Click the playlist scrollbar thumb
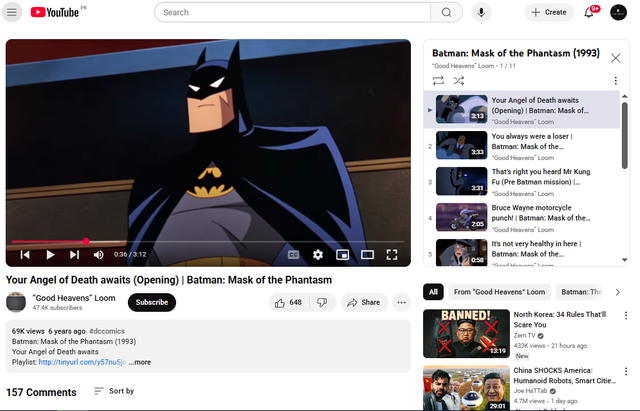Viewport: 640px width, 411px height. pyautogui.click(x=624, y=135)
